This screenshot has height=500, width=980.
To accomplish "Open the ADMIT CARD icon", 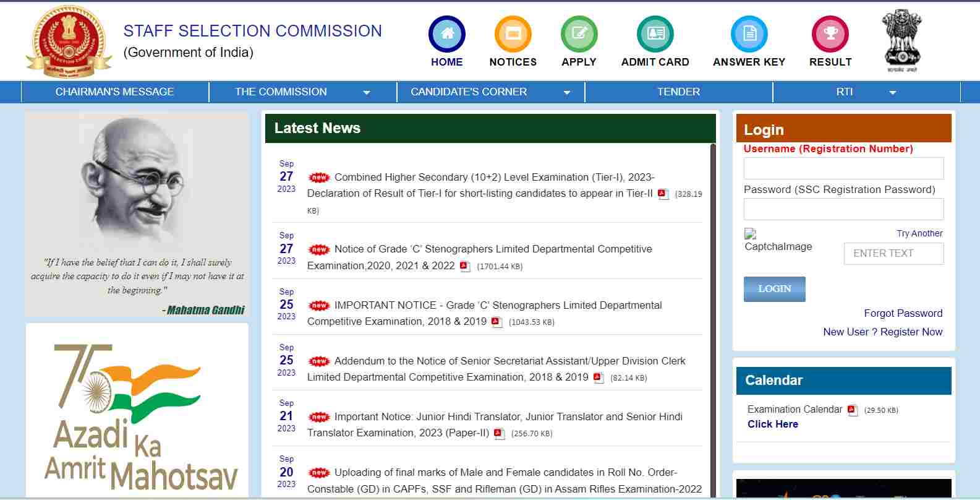I will click(655, 34).
